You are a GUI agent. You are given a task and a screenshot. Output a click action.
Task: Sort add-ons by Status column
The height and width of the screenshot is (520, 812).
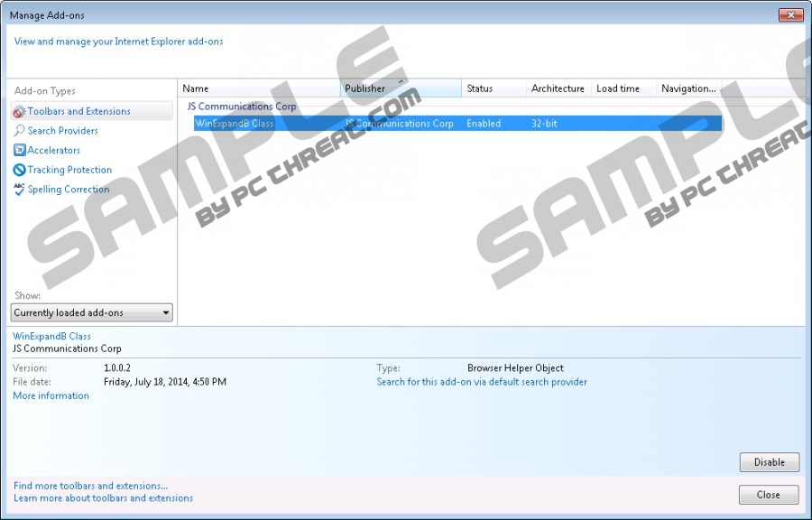click(x=493, y=88)
